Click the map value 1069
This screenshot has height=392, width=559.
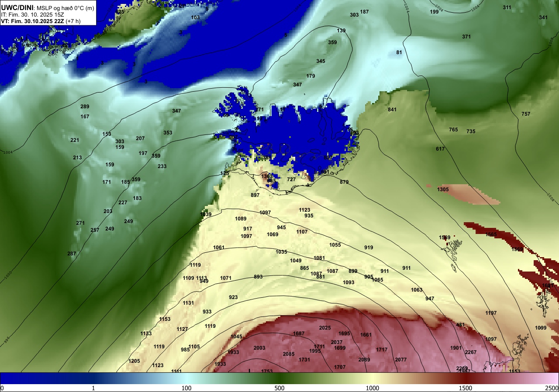[273, 234]
